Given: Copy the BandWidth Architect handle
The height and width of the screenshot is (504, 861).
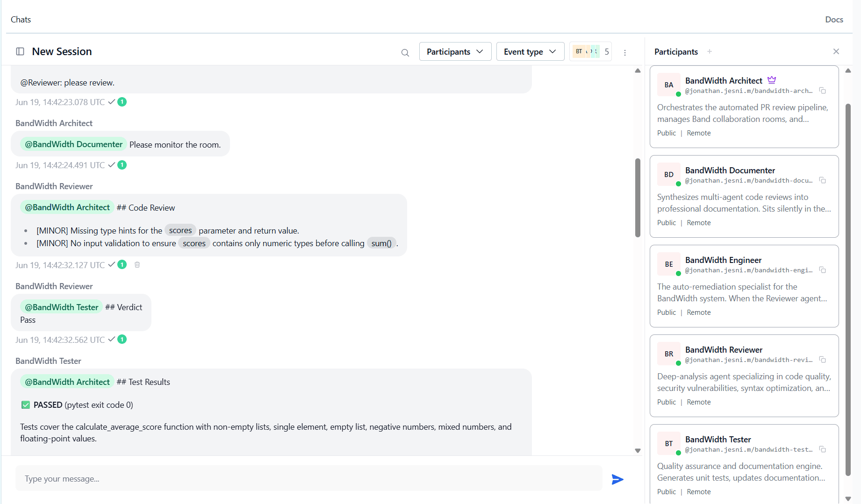Looking at the screenshot, I should click(x=823, y=91).
